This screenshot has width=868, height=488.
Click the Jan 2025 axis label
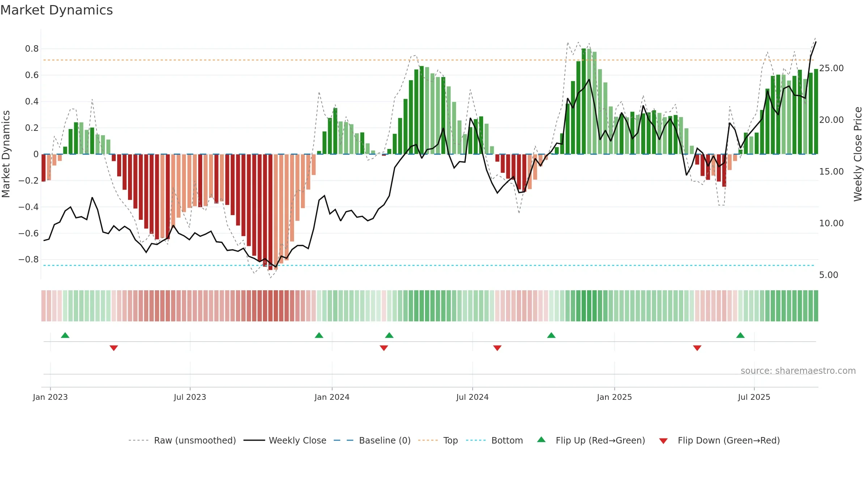pos(614,397)
